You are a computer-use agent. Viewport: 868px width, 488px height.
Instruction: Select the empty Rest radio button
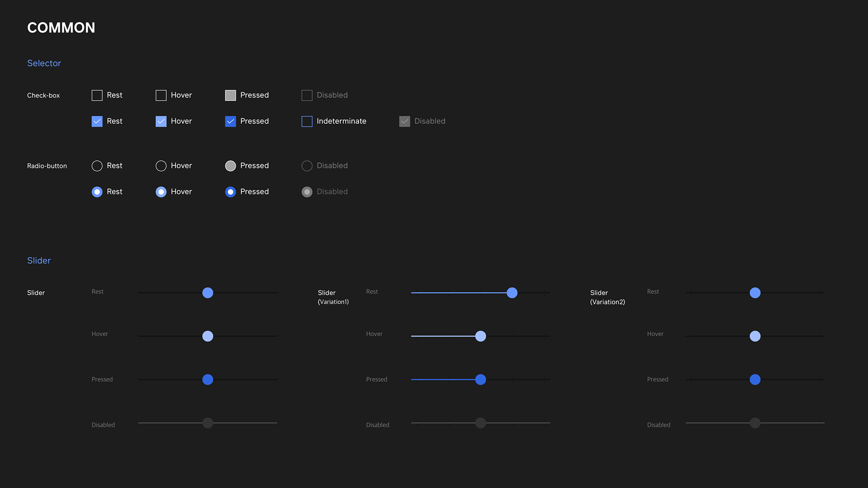point(97,166)
